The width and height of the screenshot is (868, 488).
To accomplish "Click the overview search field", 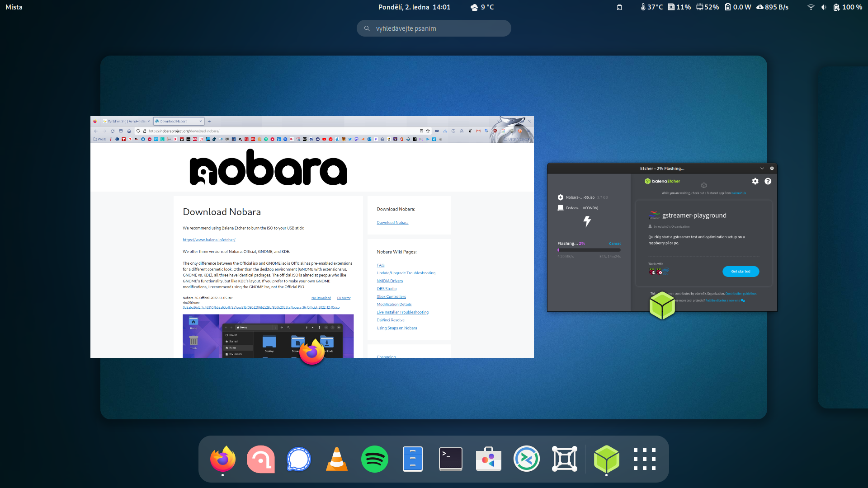I will point(434,28).
